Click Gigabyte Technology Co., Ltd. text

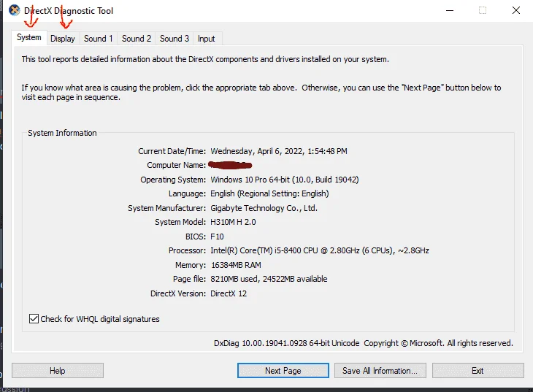(x=264, y=208)
